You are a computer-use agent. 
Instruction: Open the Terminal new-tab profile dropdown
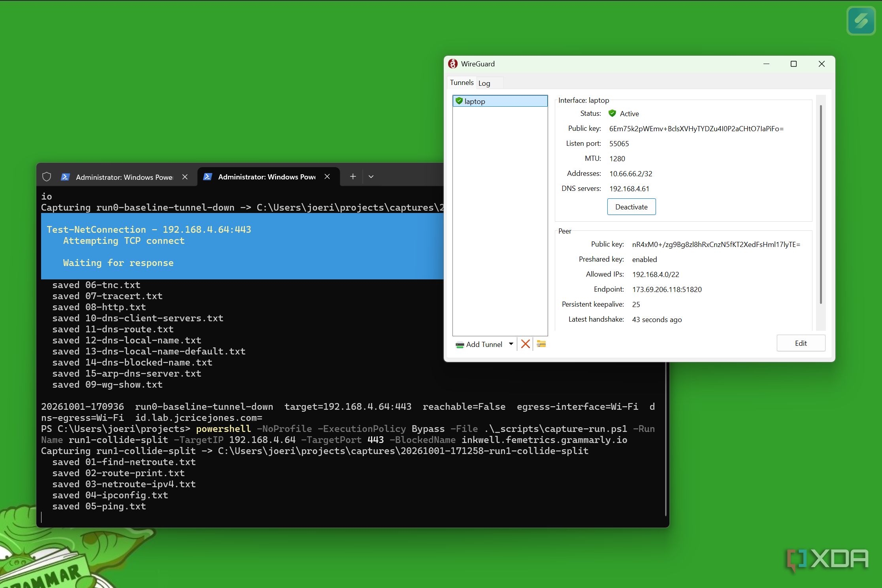(x=371, y=177)
